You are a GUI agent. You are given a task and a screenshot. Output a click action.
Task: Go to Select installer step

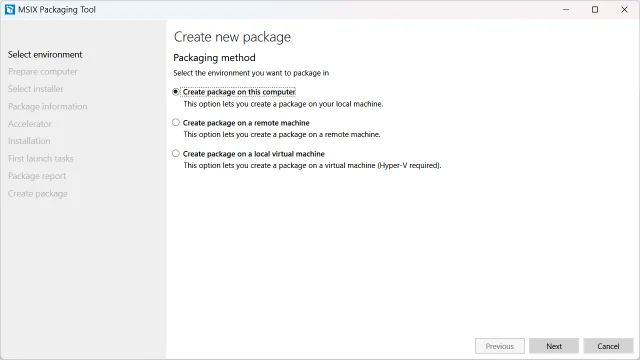tap(36, 89)
